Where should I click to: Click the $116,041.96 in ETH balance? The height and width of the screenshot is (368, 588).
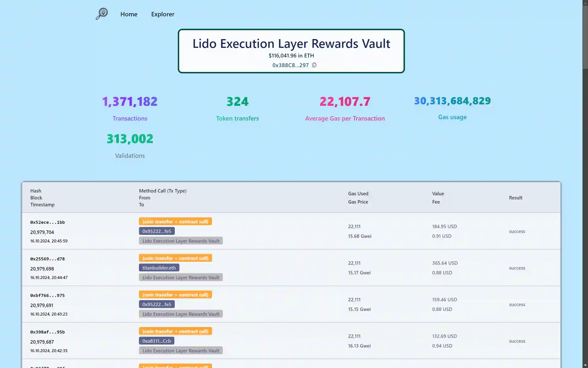click(x=291, y=55)
